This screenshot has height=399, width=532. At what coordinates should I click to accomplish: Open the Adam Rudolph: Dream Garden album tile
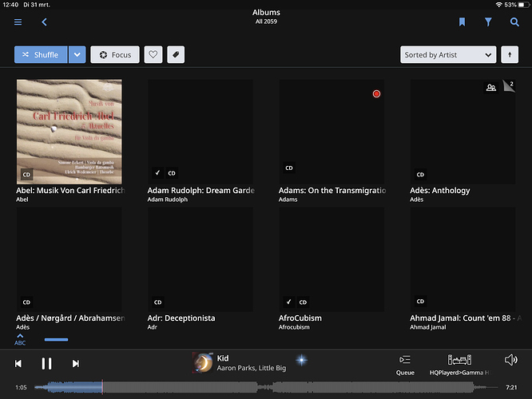[200, 132]
